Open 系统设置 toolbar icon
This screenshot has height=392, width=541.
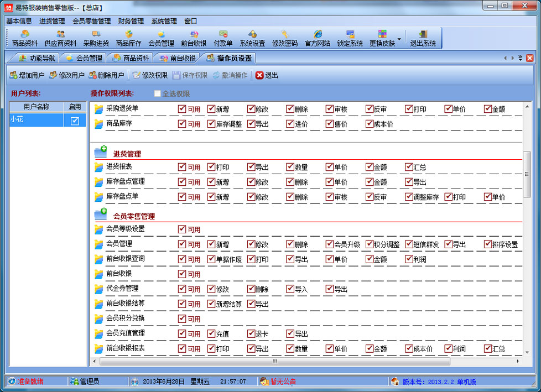[252, 38]
